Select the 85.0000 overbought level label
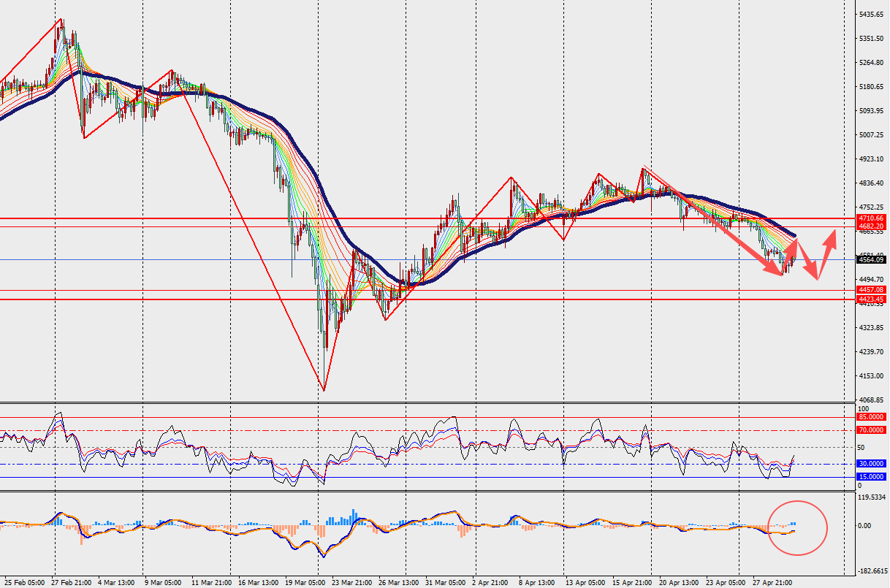 coord(872,416)
